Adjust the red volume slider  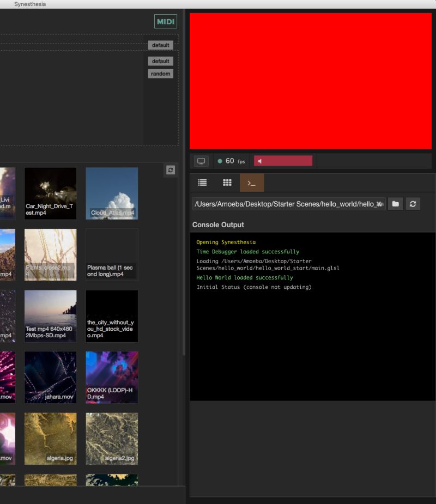pyautogui.click(x=283, y=160)
